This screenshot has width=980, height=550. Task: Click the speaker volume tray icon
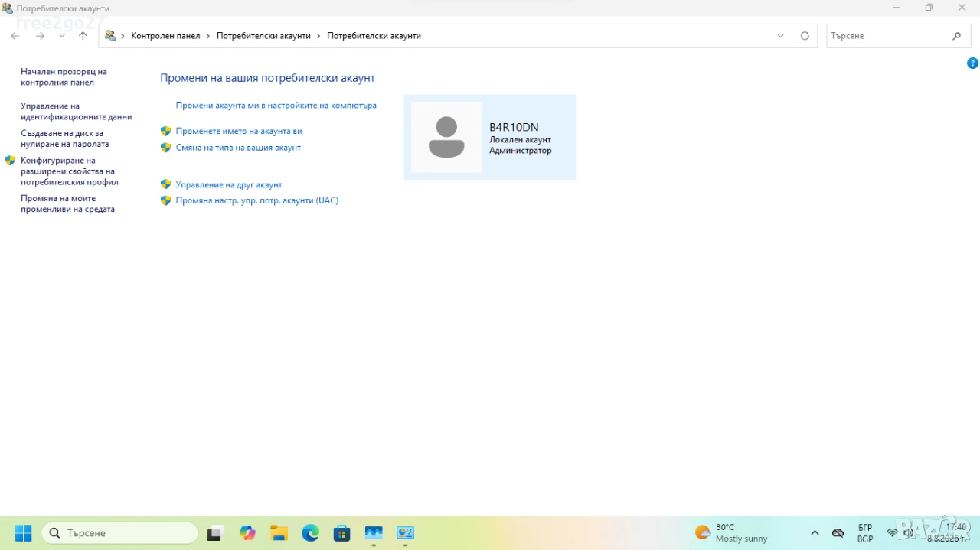point(908,533)
